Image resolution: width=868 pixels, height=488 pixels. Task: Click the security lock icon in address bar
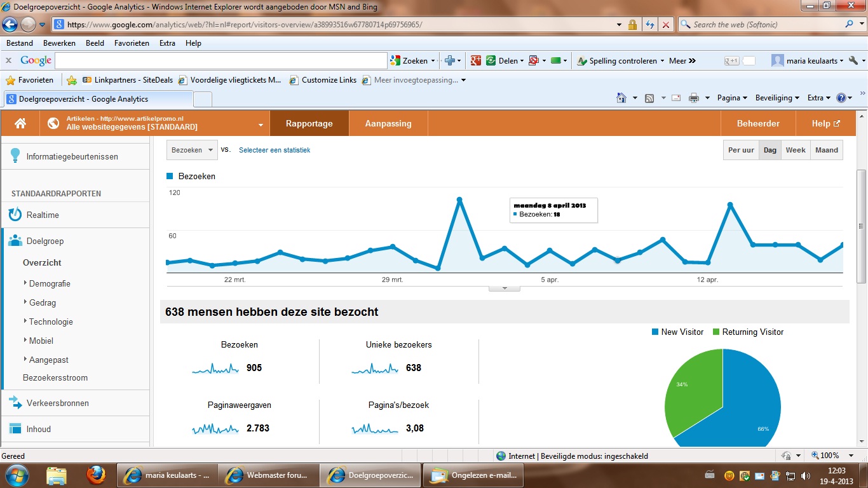tap(632, 25)
